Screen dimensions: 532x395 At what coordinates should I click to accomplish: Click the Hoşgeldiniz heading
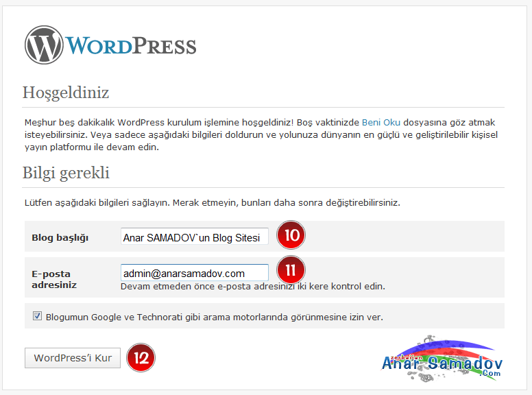(66, 93)
